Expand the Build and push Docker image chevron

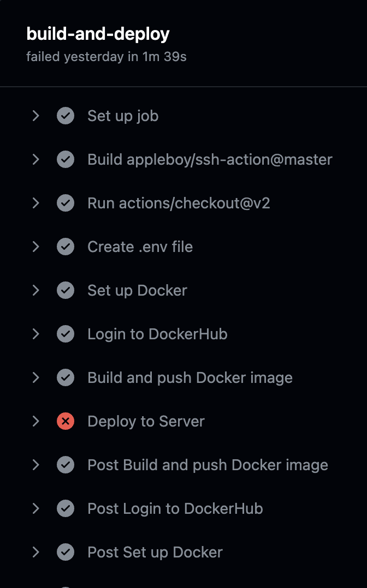point(35,377)
